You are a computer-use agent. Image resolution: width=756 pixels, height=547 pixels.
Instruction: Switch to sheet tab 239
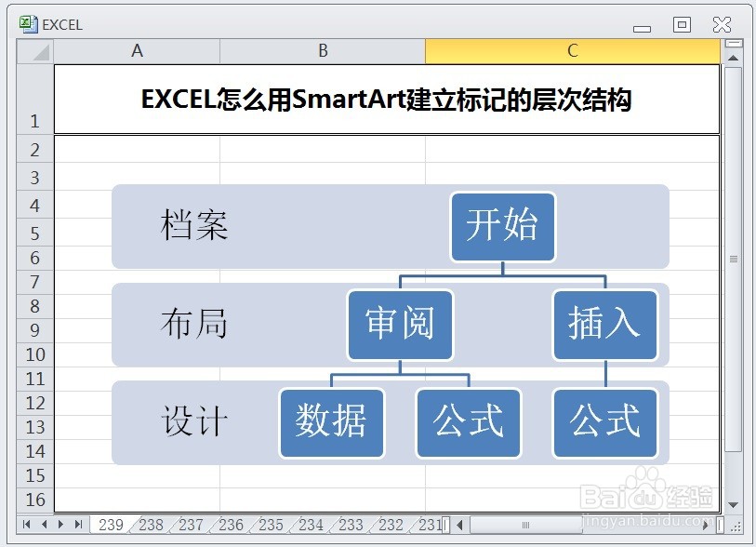click(111, 525)
